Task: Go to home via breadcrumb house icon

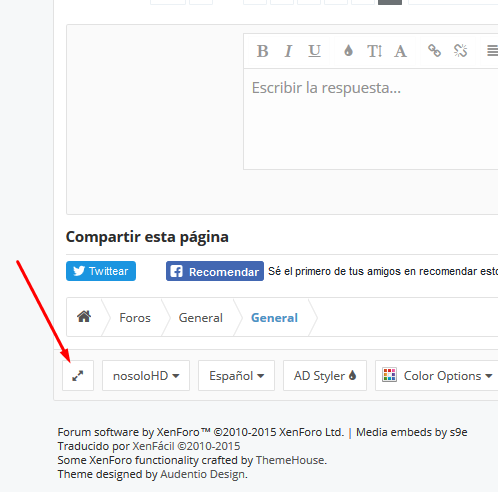Action: click(84, 316)
